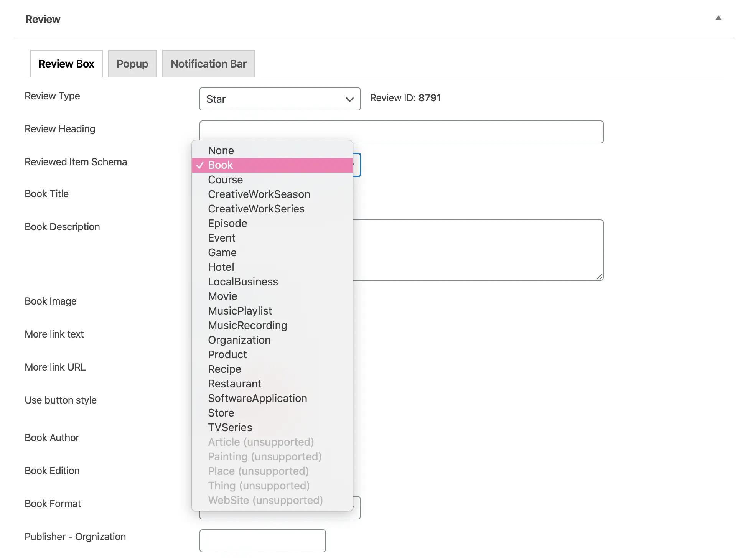Click Painting (unsupported) option
The width and height of the screenshot is (748, 560).
(x=272, y=456)
